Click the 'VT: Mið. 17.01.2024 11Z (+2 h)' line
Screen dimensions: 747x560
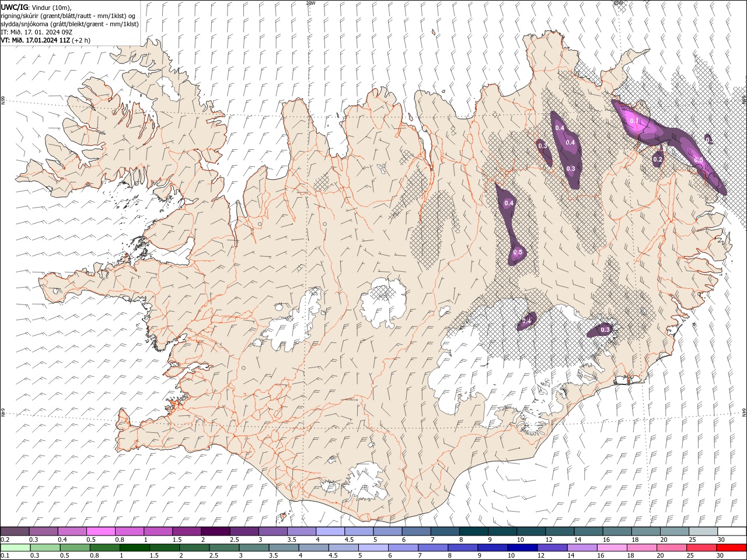pos(46,40)
